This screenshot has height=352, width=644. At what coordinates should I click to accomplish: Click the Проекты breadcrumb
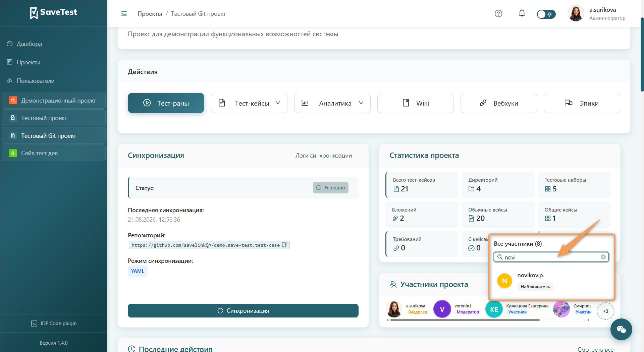click(150, 14)
